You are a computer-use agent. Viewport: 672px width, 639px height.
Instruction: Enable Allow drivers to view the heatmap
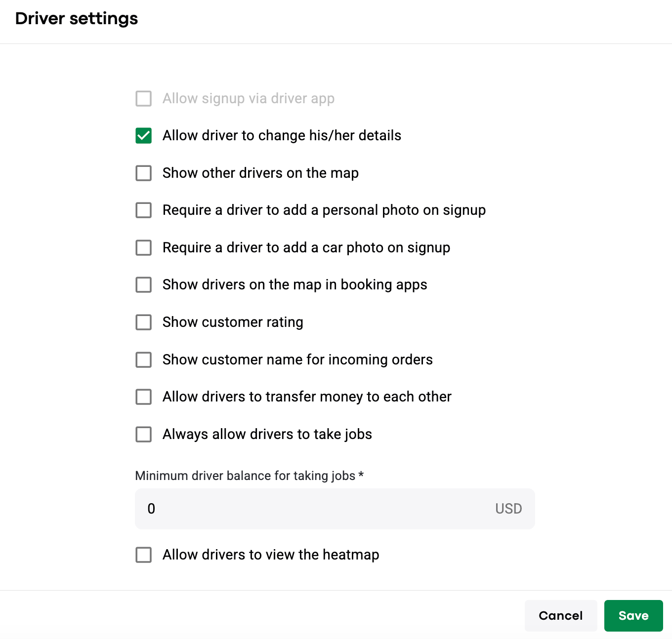(x=144, y=555)
